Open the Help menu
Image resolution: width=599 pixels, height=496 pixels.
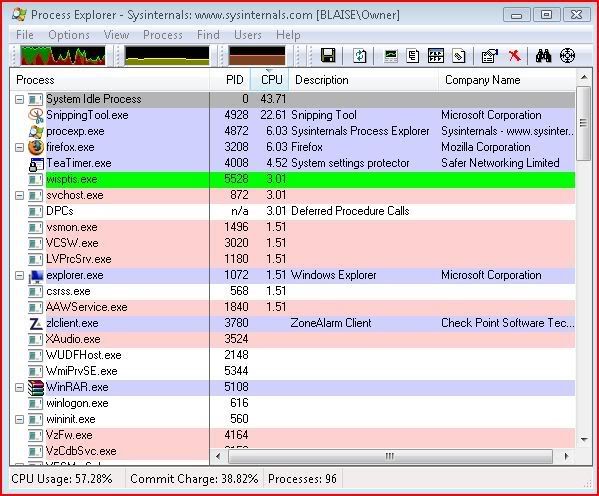point(288,35)
